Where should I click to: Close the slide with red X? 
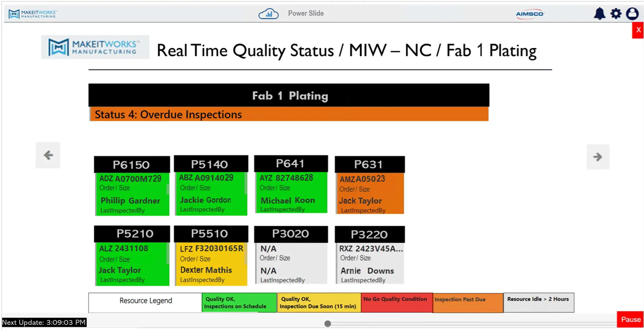pyautogui.click(x=638, y=30)
